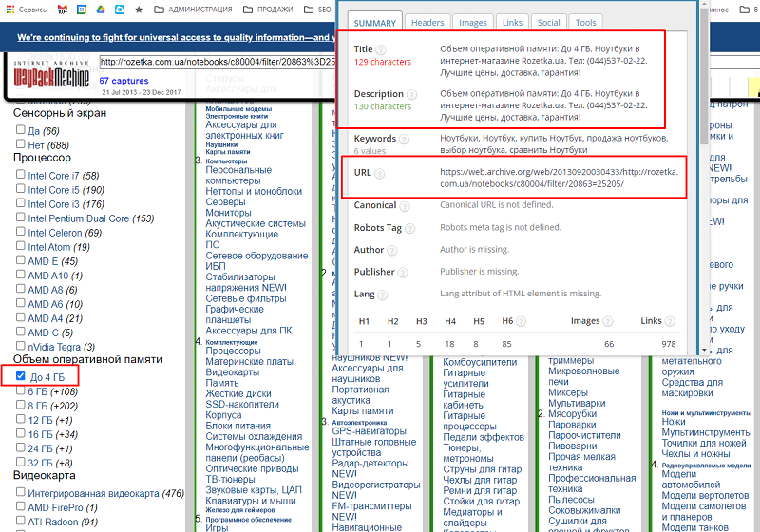The image size is (760, 532).
Task: Open the Мультиинструменты category link
Action: (x=707, y=432)
